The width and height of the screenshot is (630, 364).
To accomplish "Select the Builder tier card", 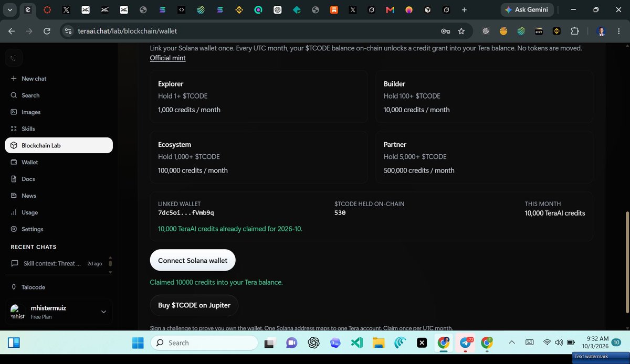I will (485, 97).
